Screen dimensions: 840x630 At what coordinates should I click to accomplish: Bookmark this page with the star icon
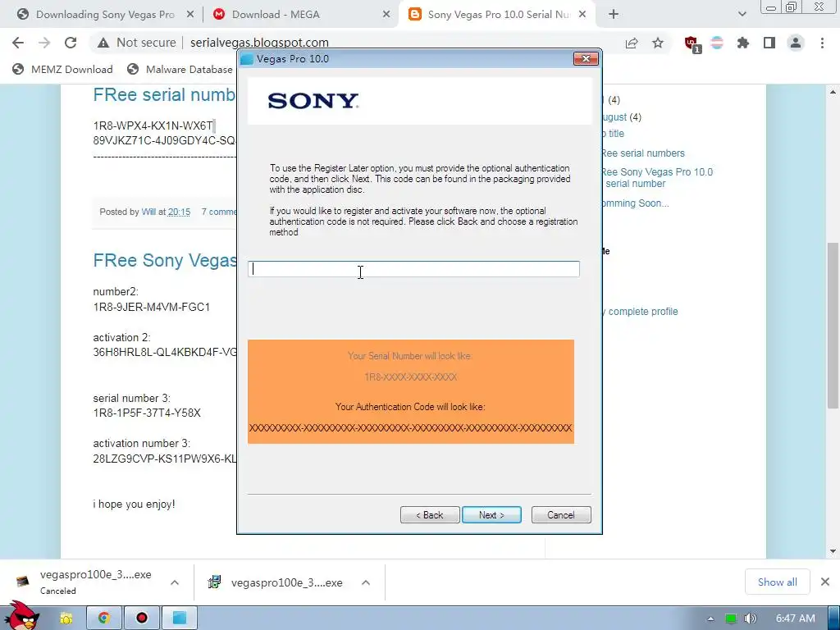[658, 43]
